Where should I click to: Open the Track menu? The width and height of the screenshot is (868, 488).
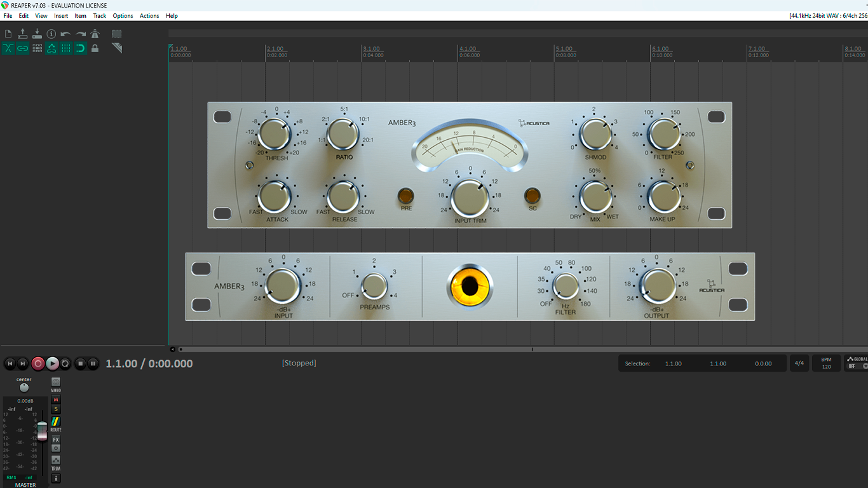tap(100, 16)
